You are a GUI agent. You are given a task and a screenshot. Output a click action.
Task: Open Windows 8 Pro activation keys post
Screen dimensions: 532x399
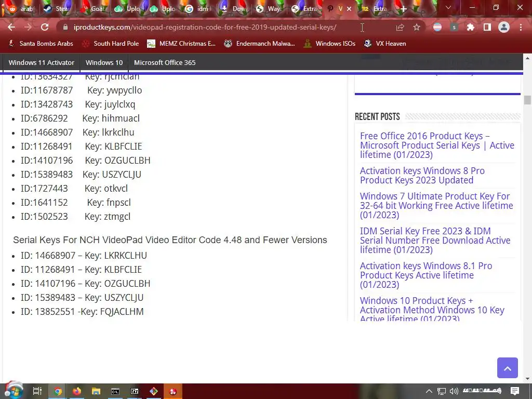coord(422,176)
